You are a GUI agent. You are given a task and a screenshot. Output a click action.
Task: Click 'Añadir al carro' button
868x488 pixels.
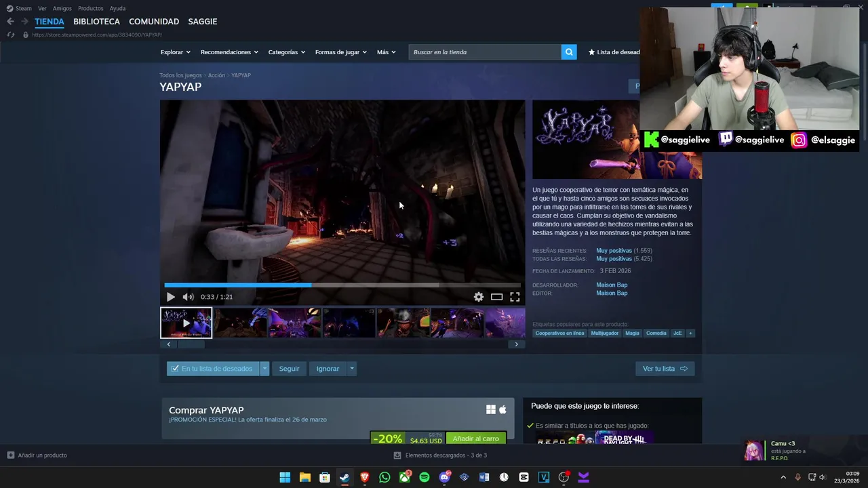click(475, 439)
